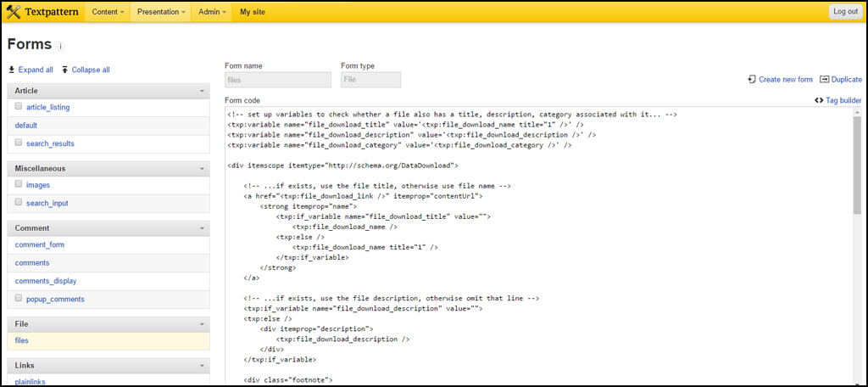
Task: Click the Form name field
Action: tap(278, 80)
